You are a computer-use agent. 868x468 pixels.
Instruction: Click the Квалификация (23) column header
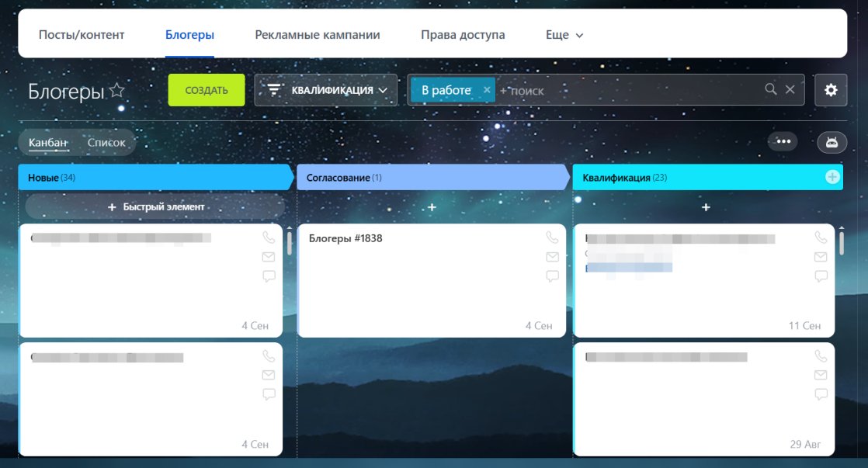click(707, 178)
